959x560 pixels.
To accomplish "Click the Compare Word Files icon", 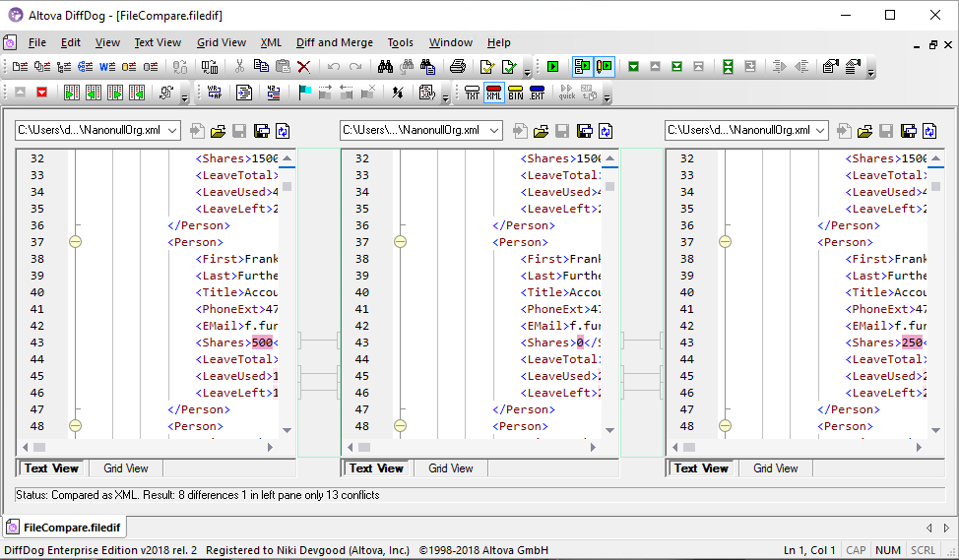I will tap(107, 67).
